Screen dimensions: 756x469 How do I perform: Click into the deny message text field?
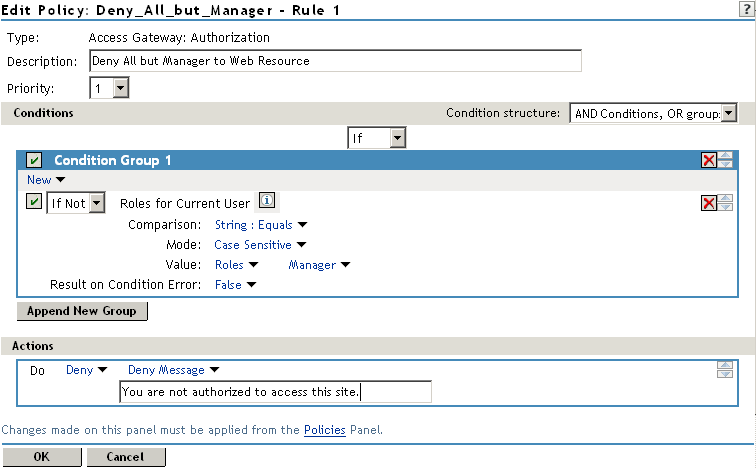275,392
